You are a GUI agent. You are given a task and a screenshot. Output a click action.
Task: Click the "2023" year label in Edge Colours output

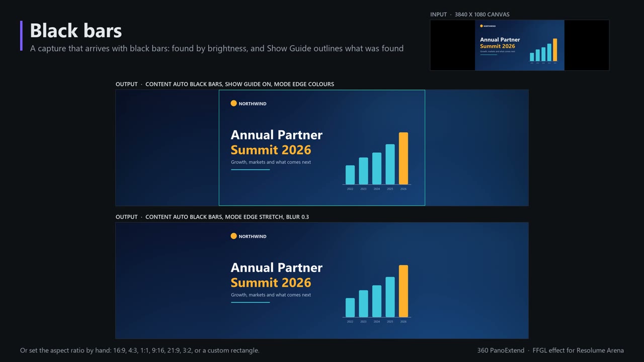[x=363, y=189]
